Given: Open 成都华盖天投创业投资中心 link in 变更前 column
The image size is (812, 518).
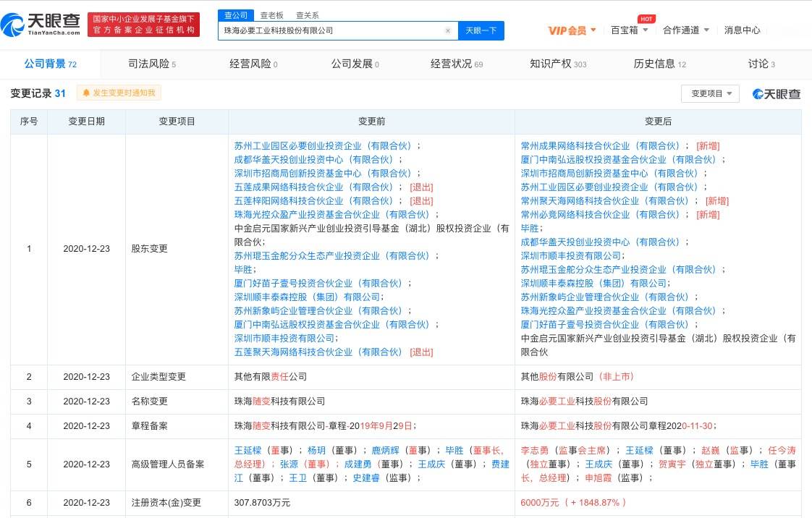Looking at the screenshot, I should click(x=313, y=159).
